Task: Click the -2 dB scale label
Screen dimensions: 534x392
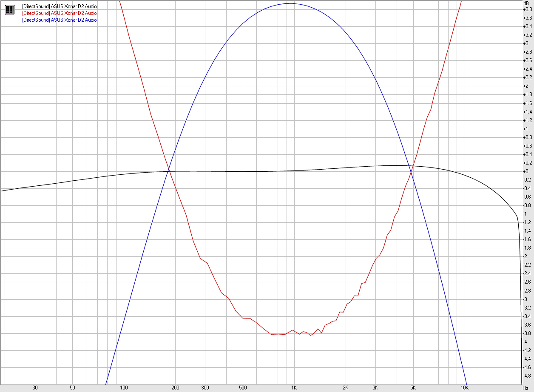Action: coord(526,256)
